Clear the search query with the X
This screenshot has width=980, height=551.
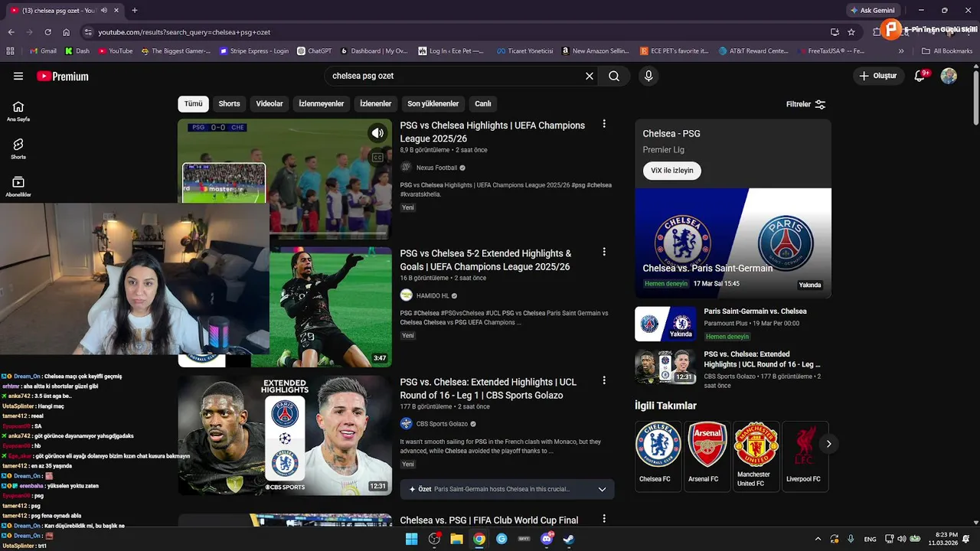(590, 76)
